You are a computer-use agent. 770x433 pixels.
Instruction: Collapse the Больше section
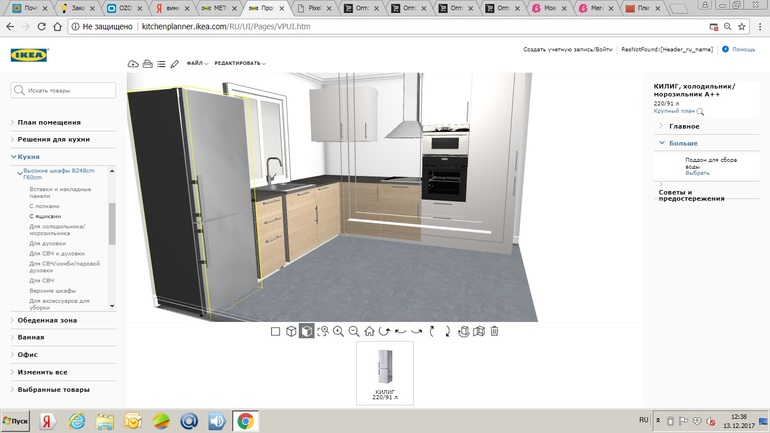pyautogui.click(x=683, y=143)
